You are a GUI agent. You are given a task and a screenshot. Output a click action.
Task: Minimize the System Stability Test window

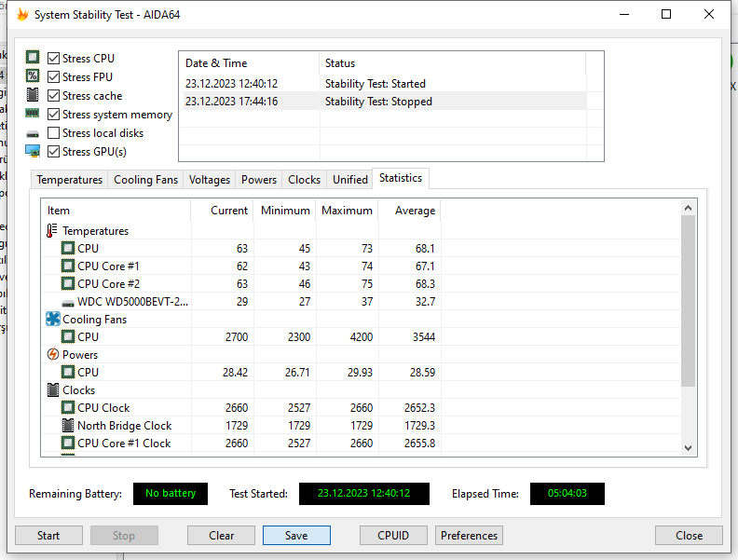pyautogui.click(x=624, y=15)
